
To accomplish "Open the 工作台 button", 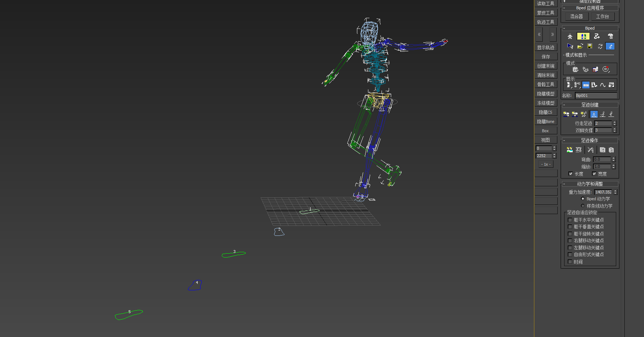I will pos(602,16).
